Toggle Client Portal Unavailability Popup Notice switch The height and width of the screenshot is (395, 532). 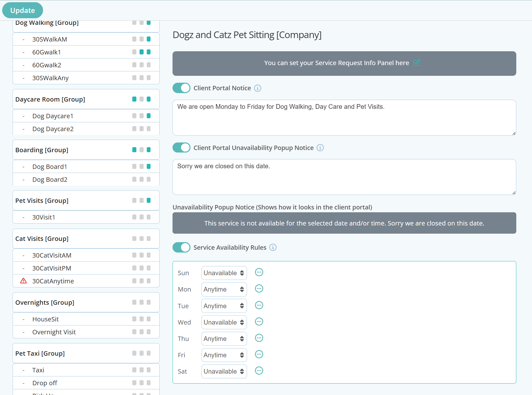pyautogui.click(x=181, y=147)
